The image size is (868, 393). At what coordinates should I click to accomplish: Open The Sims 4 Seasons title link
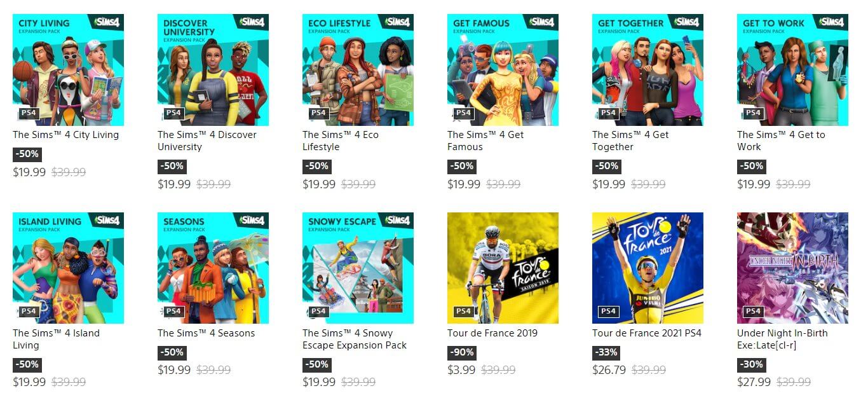[x=206, y=333]
